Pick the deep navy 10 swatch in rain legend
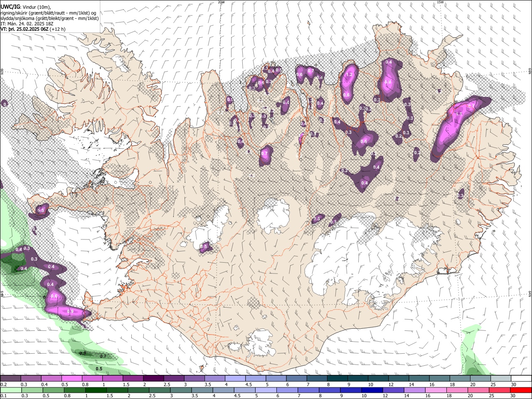Viewport: 532px width, 399px height. tap(372, 390)
